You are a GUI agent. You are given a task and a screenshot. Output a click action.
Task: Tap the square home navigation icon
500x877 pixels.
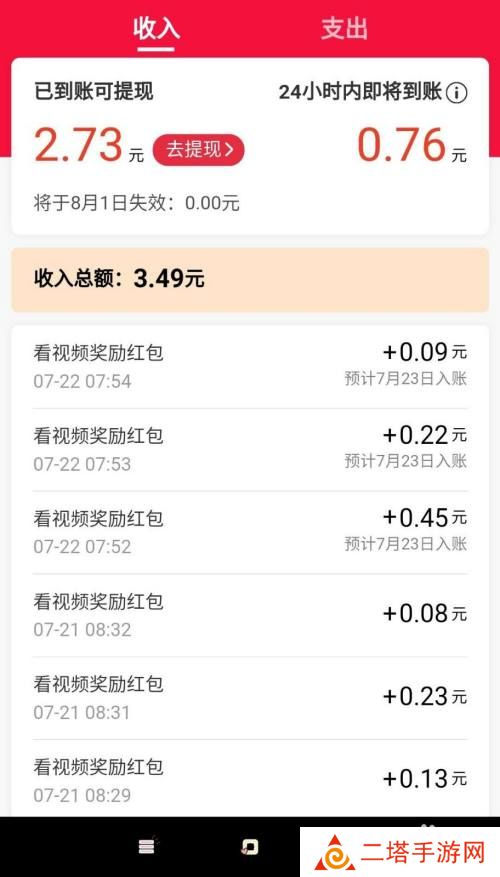pos(249,847)
